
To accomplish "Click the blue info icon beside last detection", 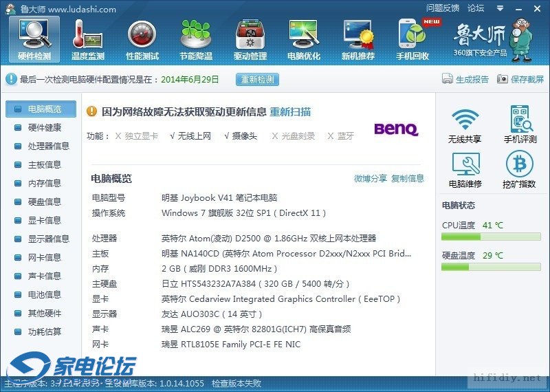I will tap(11, 79).
